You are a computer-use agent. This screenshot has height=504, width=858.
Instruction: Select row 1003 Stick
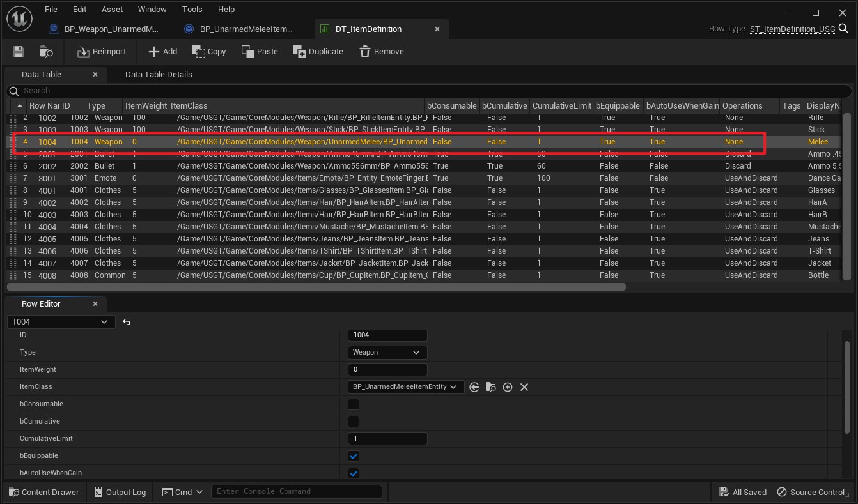(425, 130)
